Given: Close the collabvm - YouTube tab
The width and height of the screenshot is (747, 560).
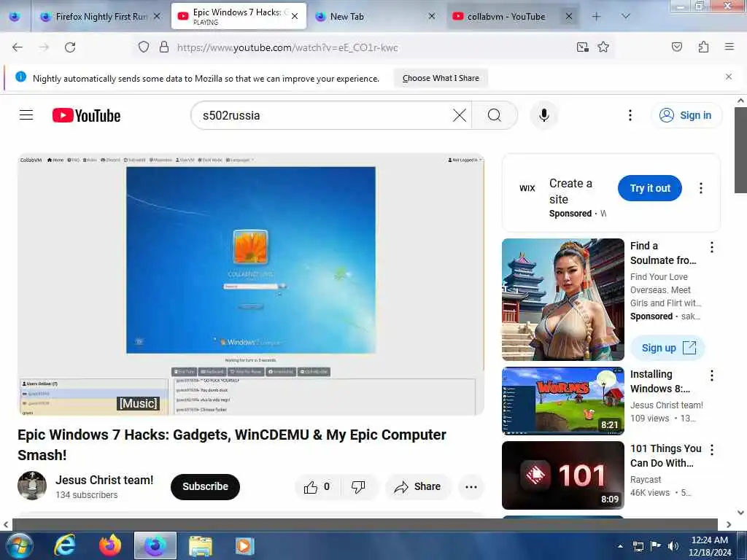Looking at the screenshot, I should tap(569, 16).
